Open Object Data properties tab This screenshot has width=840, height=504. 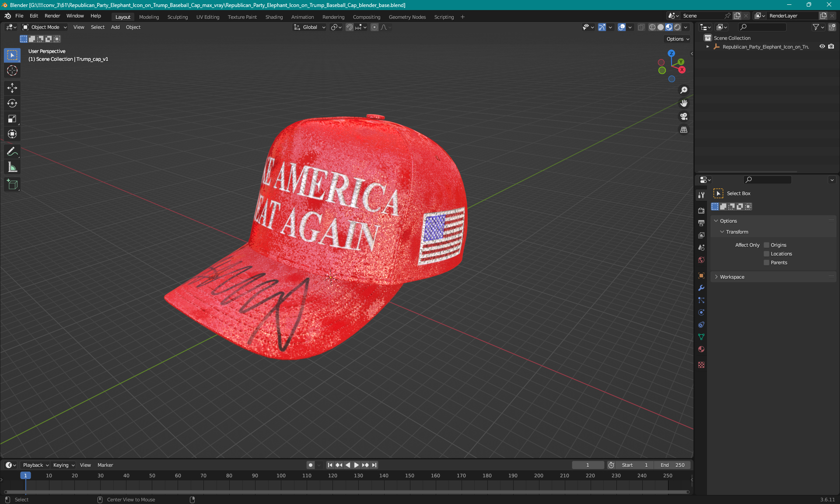(701, 337)
